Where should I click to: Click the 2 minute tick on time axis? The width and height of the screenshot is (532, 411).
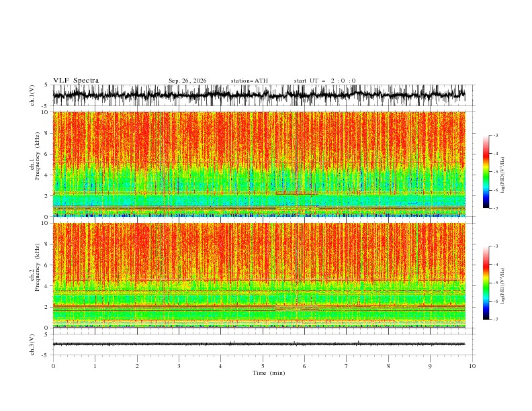[137, 366]
